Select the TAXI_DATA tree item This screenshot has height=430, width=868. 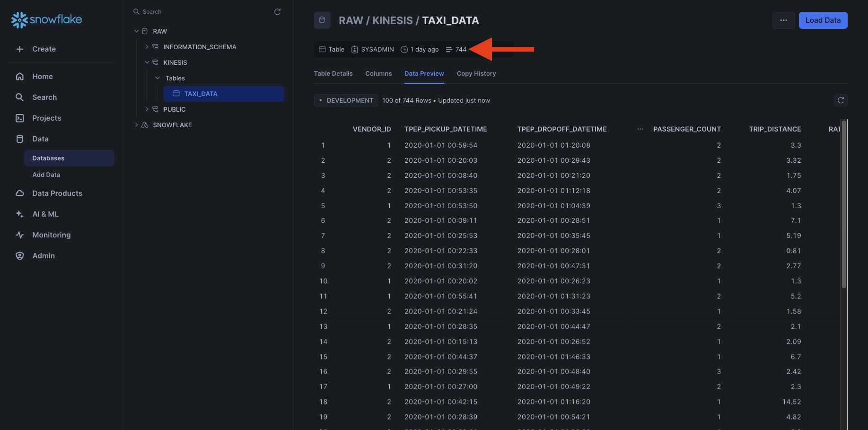(x=224, y=94)
